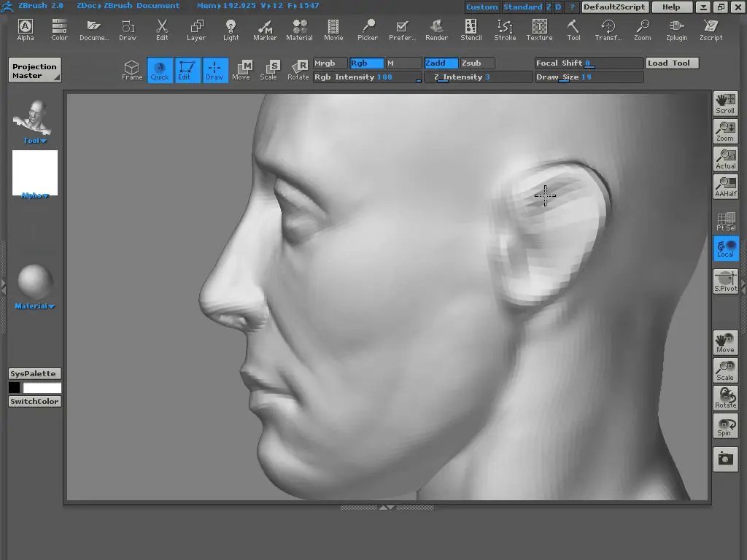Image resolution: width=747 pixels, height=560 pixels.
Task: Launch Projection Master
Action: click(34, 71)
